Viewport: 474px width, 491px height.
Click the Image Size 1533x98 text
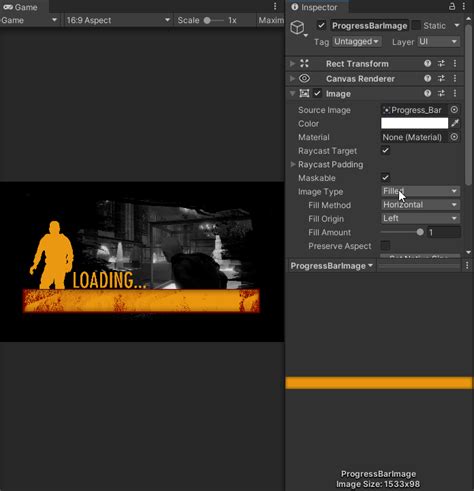pos(378,484)
